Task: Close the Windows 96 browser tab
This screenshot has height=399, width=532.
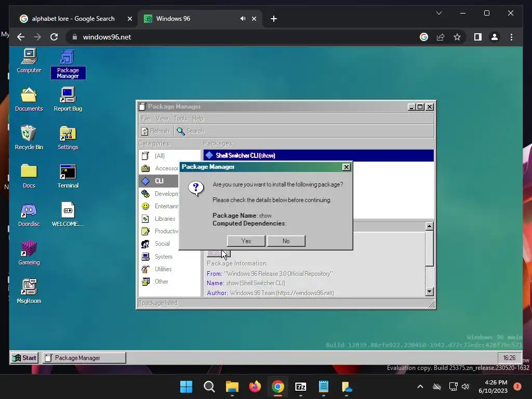Action: click(x=254, y=19)
